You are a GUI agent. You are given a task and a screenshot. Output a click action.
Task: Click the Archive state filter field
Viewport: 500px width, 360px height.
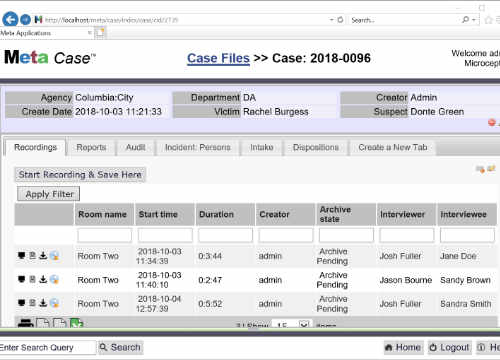pos(346,235)
